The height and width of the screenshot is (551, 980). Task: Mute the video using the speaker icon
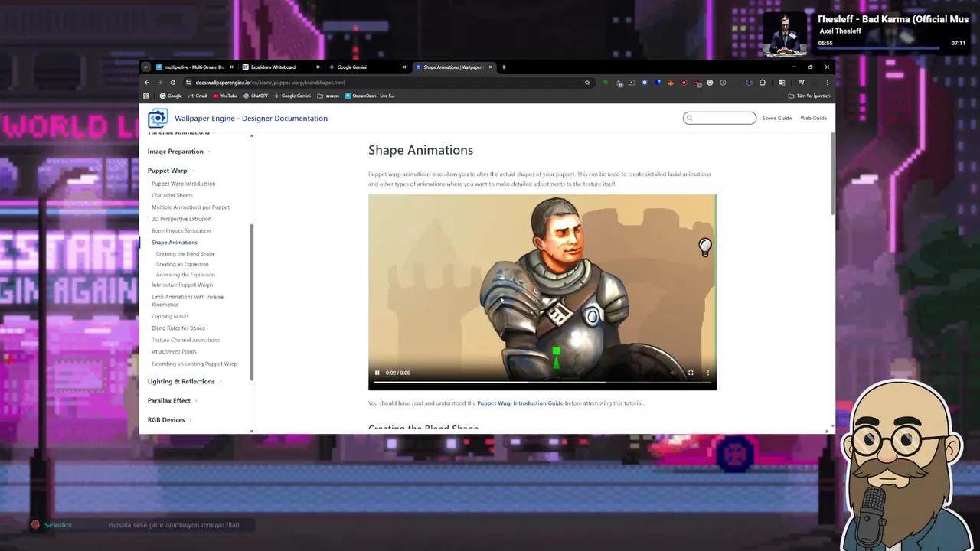coord(673,373)
